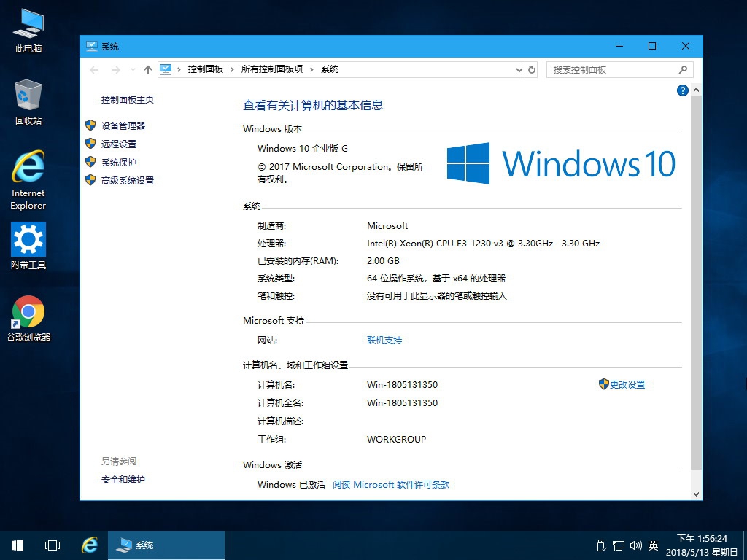
Task: Click the help question mark icon
Action: point(682,90)
